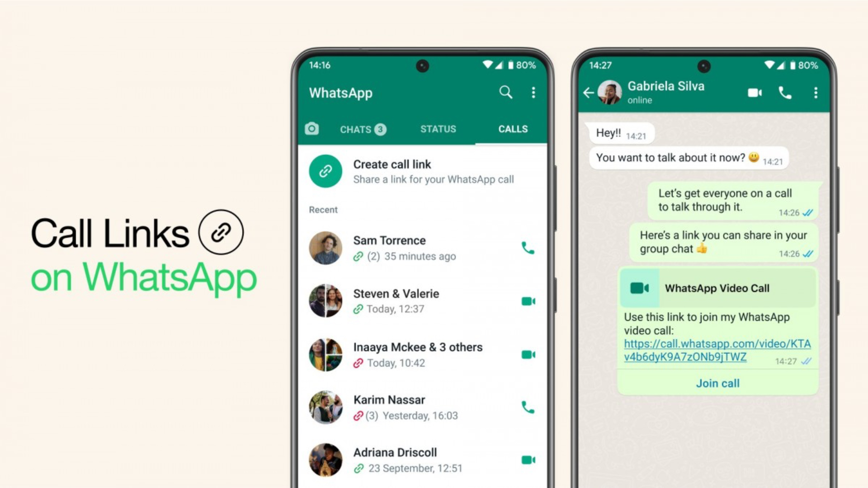Tap the camera icon left of CHATS tab
The height and width of the screenshot is (488, 868).
(x=312, y=129)
